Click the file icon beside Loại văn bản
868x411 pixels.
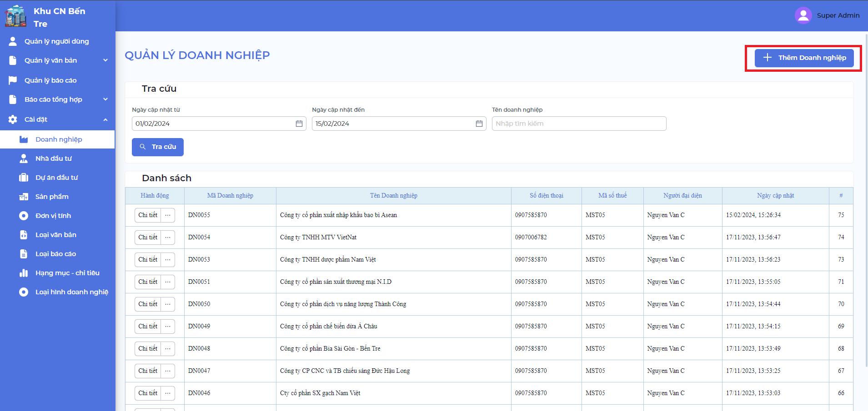click(24, 235)
